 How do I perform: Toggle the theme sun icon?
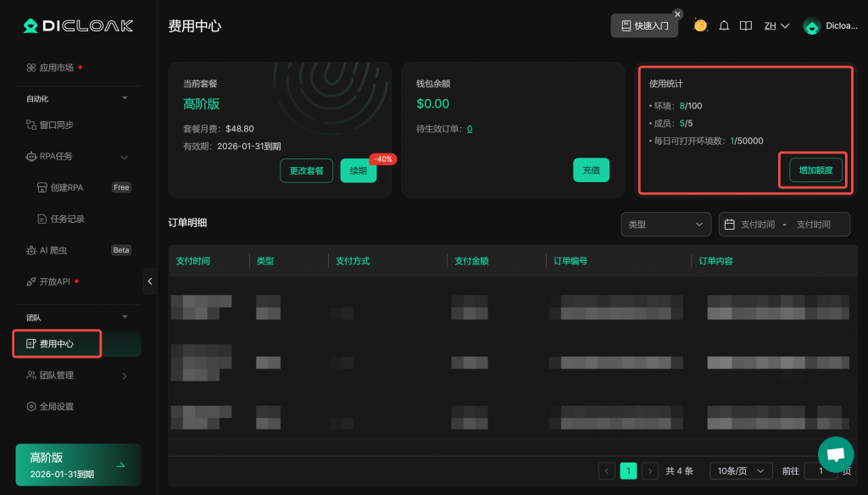point(700,25)
